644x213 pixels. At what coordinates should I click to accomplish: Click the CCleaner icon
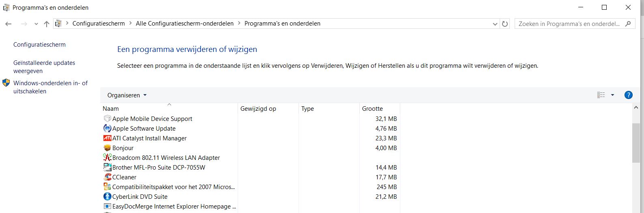[107, 177]
